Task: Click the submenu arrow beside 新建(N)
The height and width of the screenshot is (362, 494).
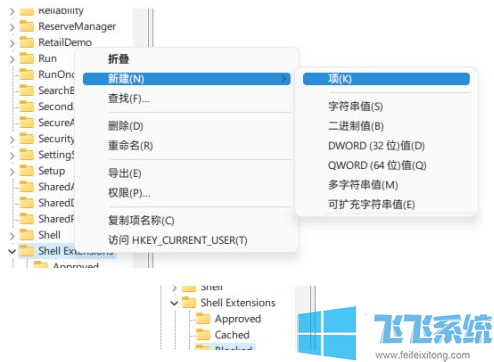Action: [x=284, y=79]
